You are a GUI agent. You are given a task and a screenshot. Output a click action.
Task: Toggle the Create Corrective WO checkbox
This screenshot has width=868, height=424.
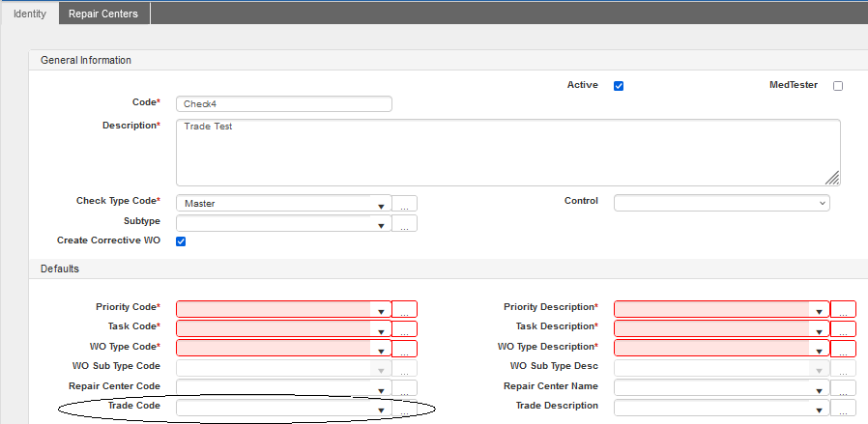(x=181, y=240)
